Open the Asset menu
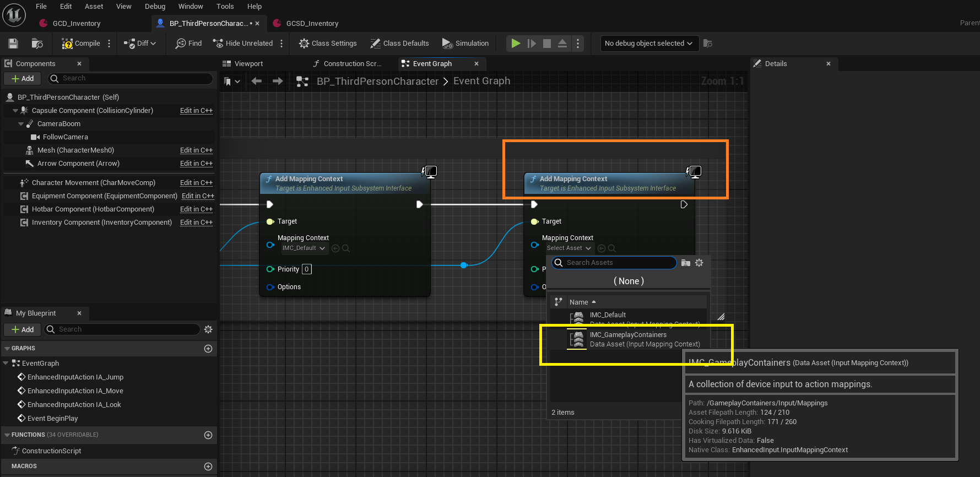The height and width of the screenshot is (477, 980). 94,7
